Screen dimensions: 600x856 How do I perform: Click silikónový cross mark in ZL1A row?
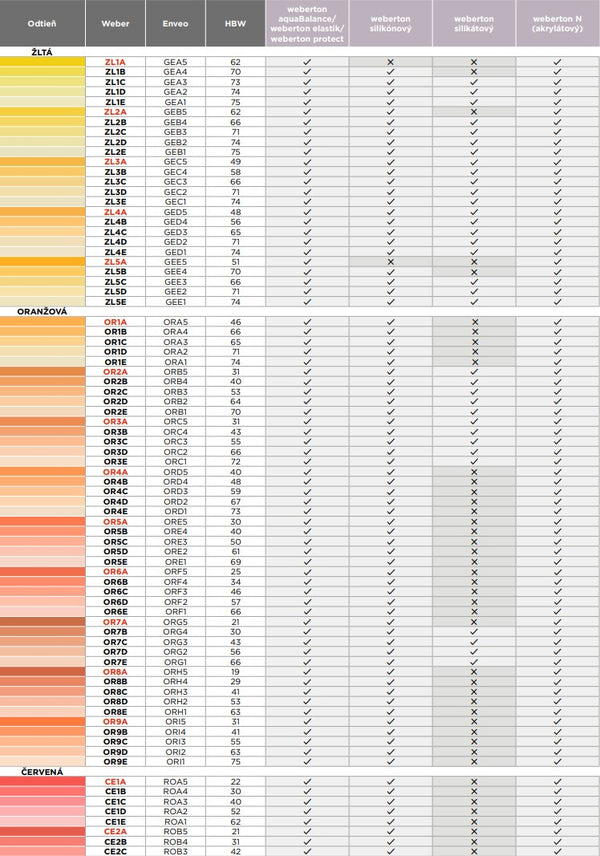tap(390, 62)
